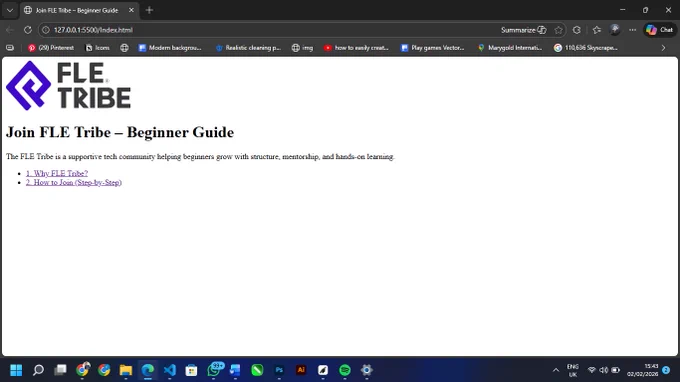Open the tab search dropdown arrow
The image size is (680, 382).
pos(10,10)
